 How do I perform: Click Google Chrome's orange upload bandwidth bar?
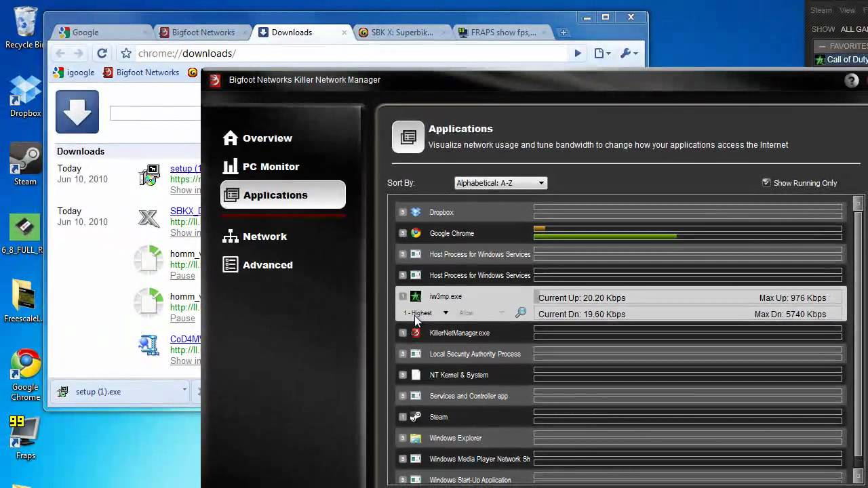tap(539, 229)
